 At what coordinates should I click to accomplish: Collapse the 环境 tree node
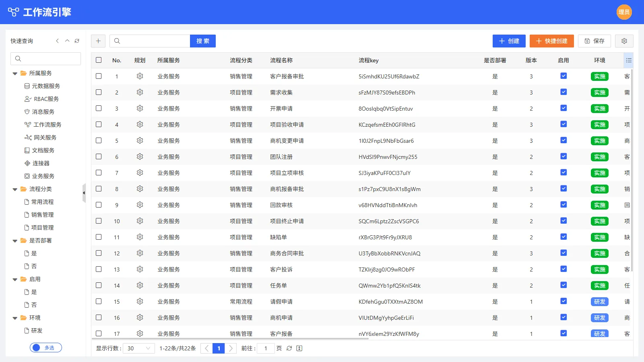(x=15, y=318)
